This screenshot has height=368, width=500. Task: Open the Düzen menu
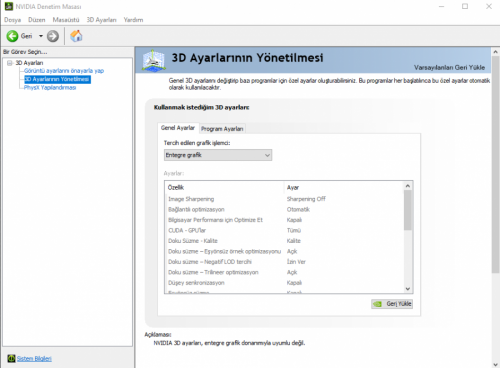(37, 20)
